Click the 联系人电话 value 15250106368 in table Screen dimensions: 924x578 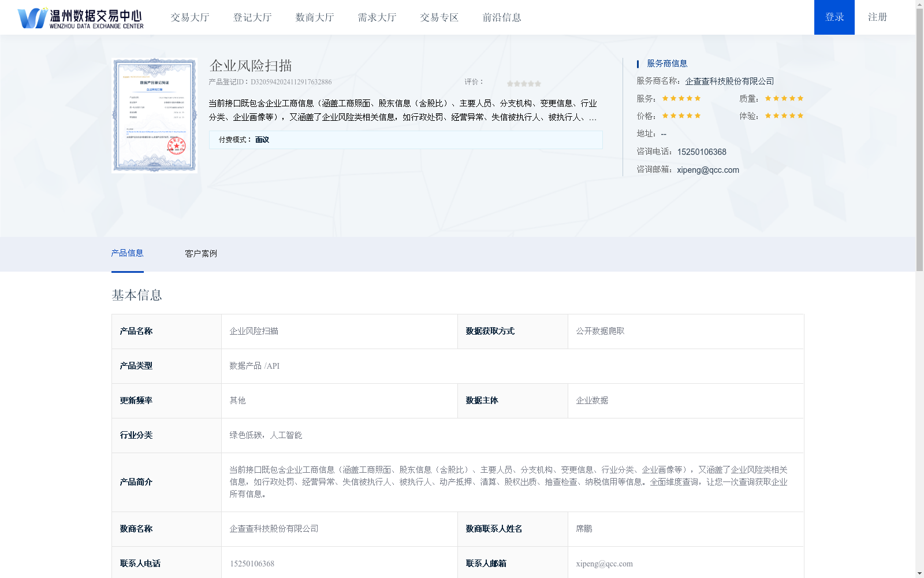pos(252,564)
